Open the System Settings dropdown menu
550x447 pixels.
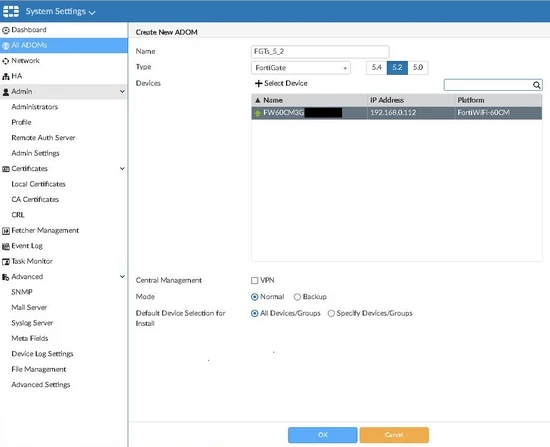pyautogui.click(x=60, y=12)
